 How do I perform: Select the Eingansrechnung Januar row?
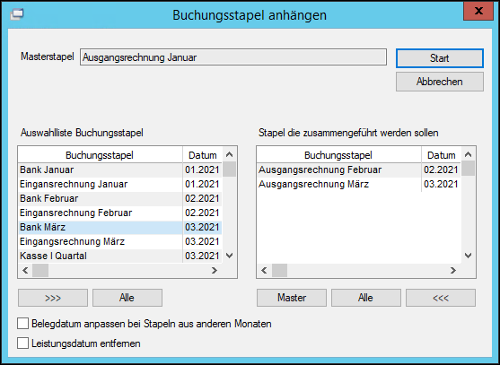(x=120, y=184)
